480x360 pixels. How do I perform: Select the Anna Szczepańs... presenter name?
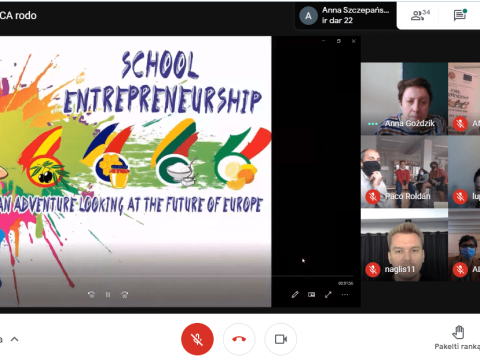(x=355, y=10)
